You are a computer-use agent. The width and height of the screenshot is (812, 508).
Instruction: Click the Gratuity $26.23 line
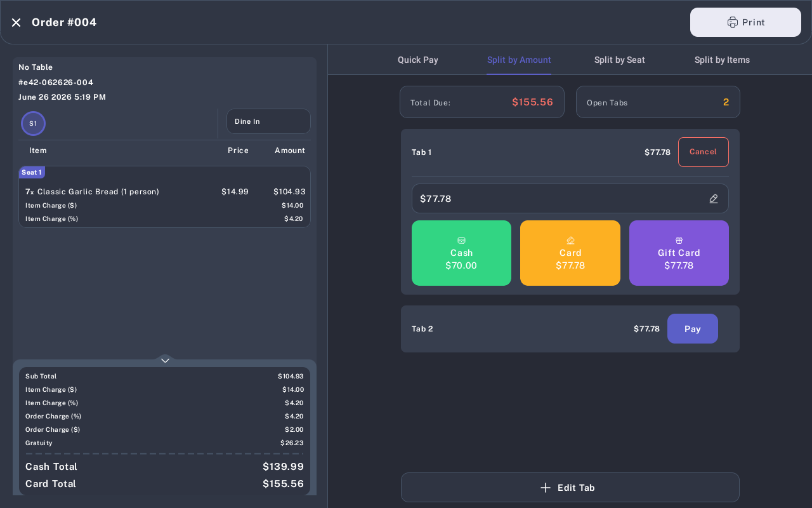(164, 443)
